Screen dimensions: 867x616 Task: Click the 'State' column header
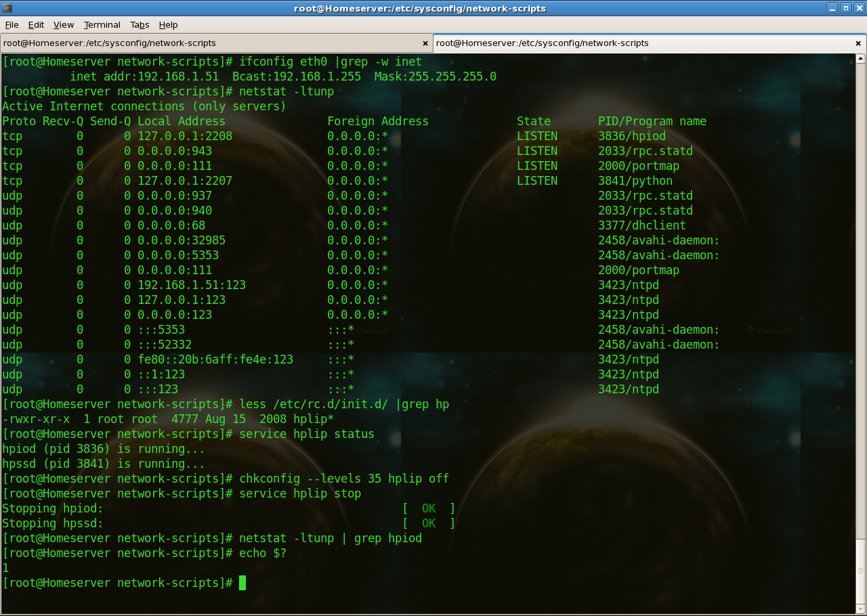tap(534, 121)
